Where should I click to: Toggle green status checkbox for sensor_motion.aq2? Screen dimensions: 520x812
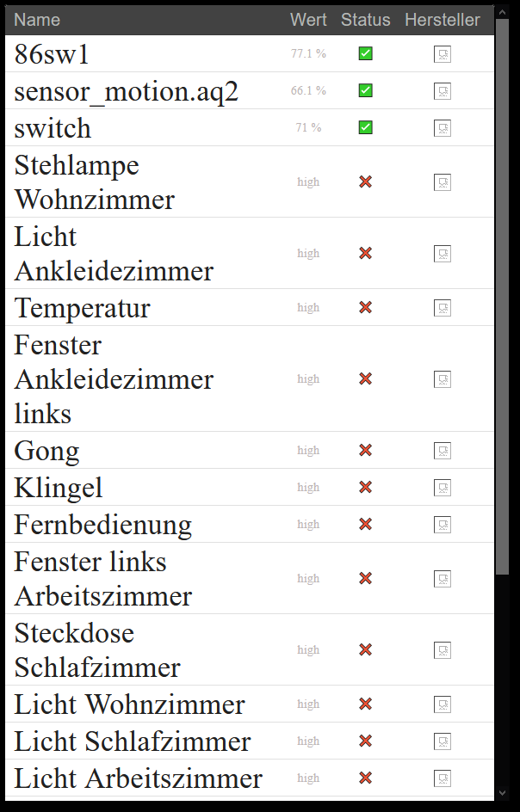tap(366, 90)
